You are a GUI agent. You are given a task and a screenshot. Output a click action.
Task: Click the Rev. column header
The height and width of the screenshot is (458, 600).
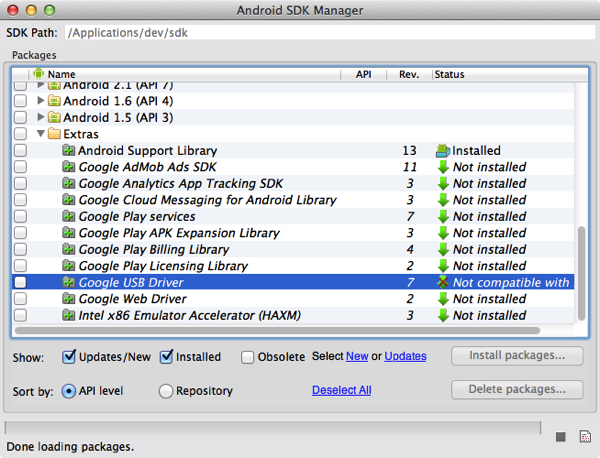(409, 74)
